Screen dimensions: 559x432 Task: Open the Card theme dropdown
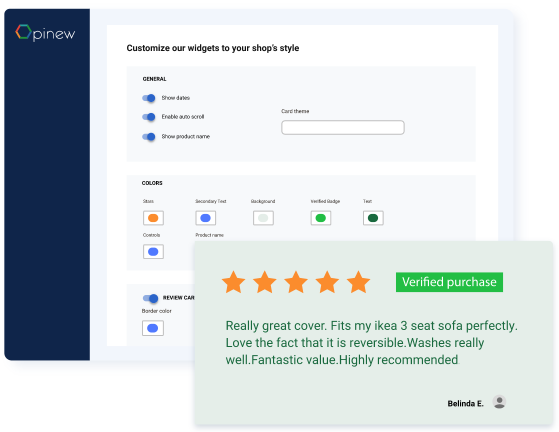343,128
